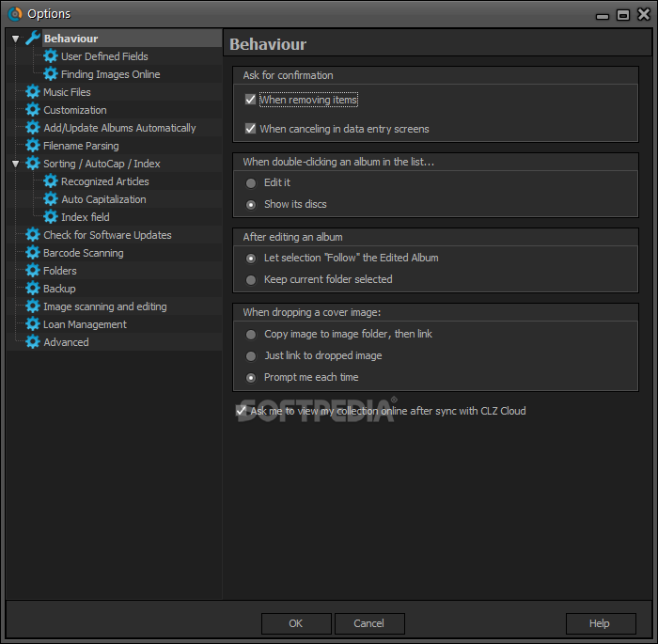658x644 pixels.
Task: Click the gear icon beside Index field
Action: click(x=51, y=217)
